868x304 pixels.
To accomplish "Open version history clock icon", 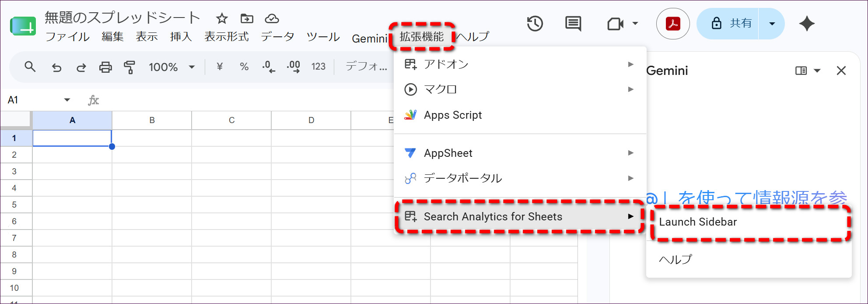I will (x=535, y=24).
